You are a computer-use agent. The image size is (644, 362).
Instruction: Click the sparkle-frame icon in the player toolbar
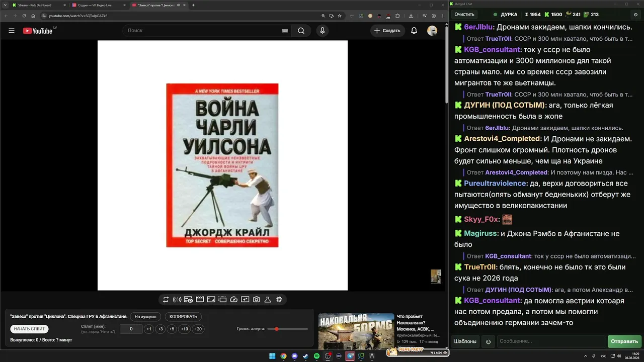coord(245,300)
